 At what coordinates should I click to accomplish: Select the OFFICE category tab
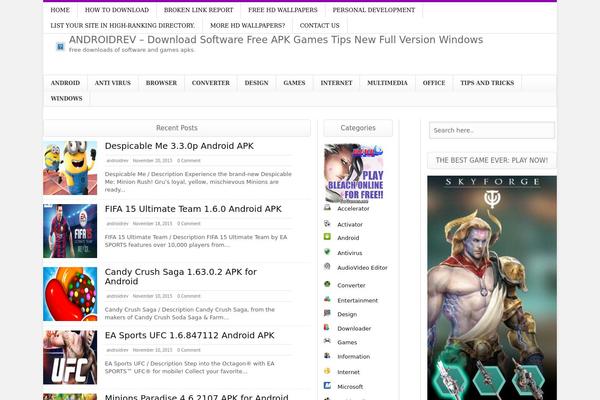(434, 83)
